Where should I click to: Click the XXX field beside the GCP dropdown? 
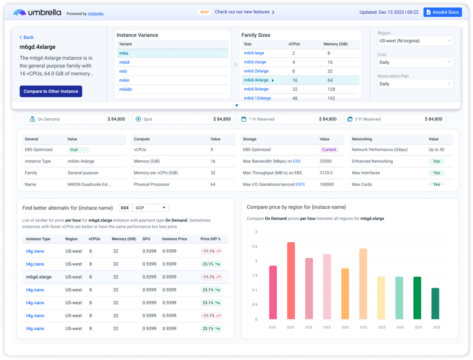125,208
